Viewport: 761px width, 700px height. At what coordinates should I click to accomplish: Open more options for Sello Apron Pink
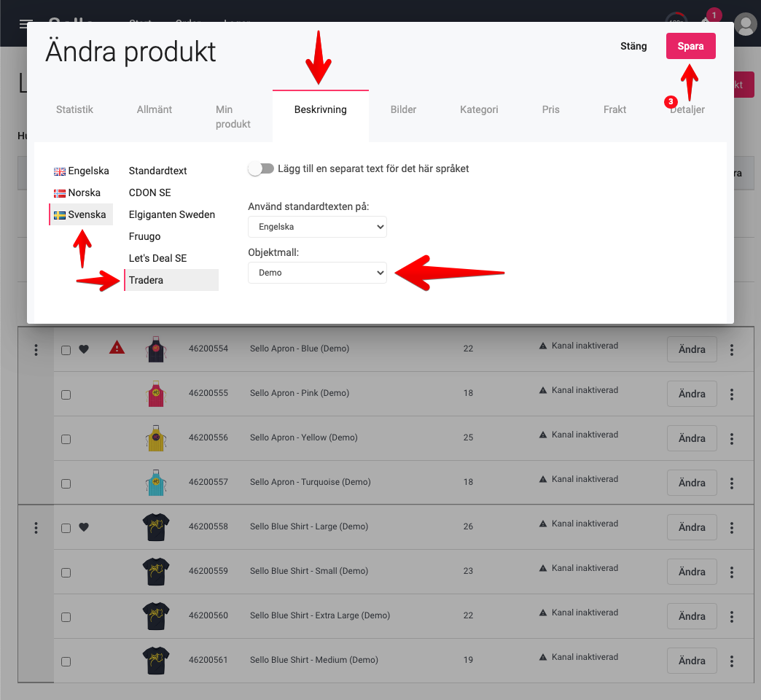coord(732,394)
